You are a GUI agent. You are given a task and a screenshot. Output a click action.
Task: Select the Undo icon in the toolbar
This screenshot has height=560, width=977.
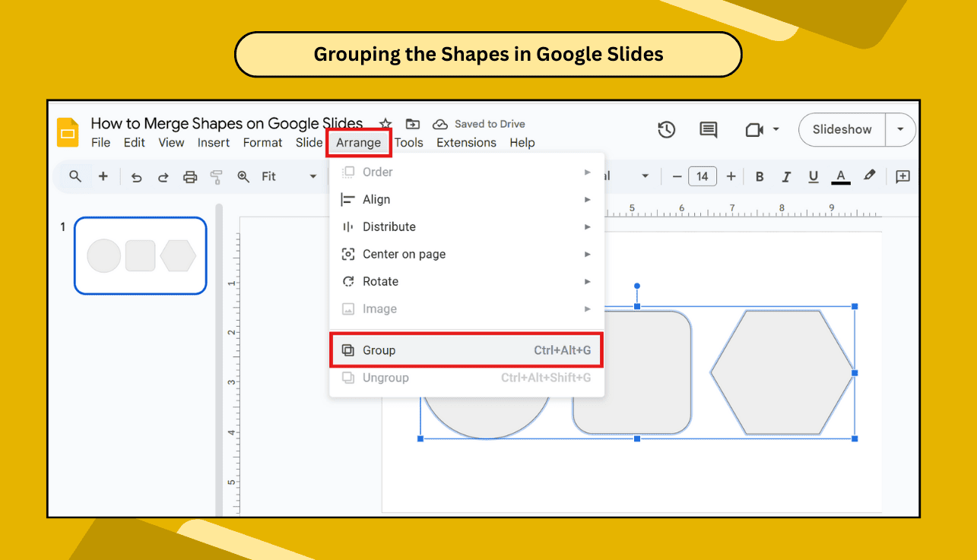click(x=136, y=176)
